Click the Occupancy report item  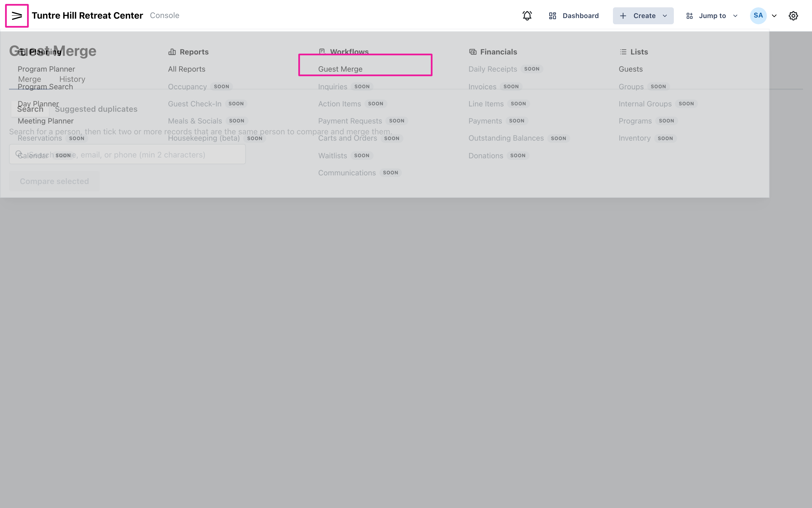point(187,87)
